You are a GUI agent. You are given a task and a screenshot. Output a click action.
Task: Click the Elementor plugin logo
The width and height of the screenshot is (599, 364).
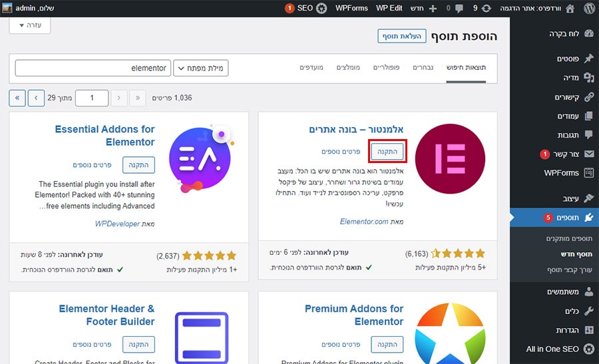450,158
